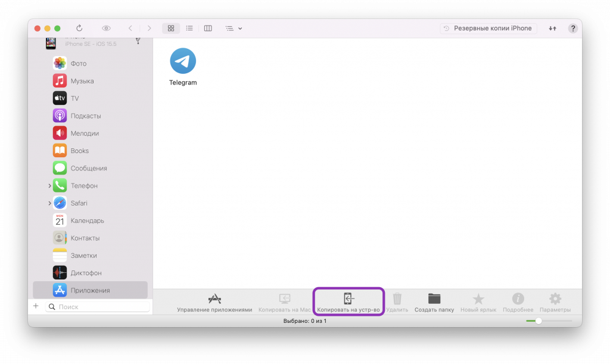Click Копировать на устр-во button
The image size is (610, 364).
(348, 303)
